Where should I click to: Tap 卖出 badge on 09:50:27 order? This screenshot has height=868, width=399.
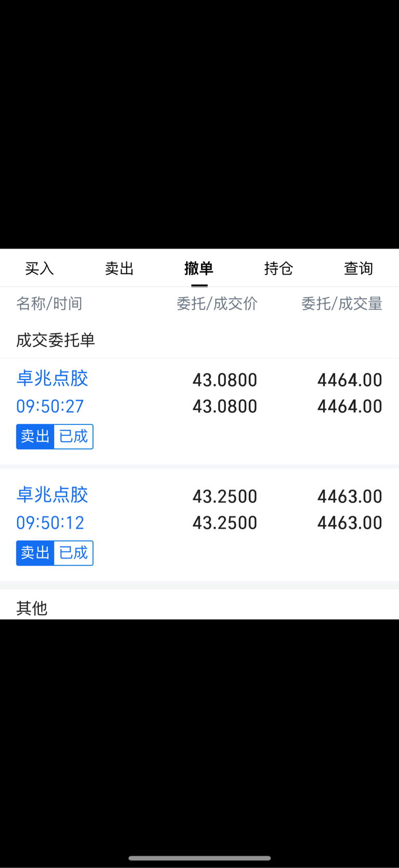(35, 436)
